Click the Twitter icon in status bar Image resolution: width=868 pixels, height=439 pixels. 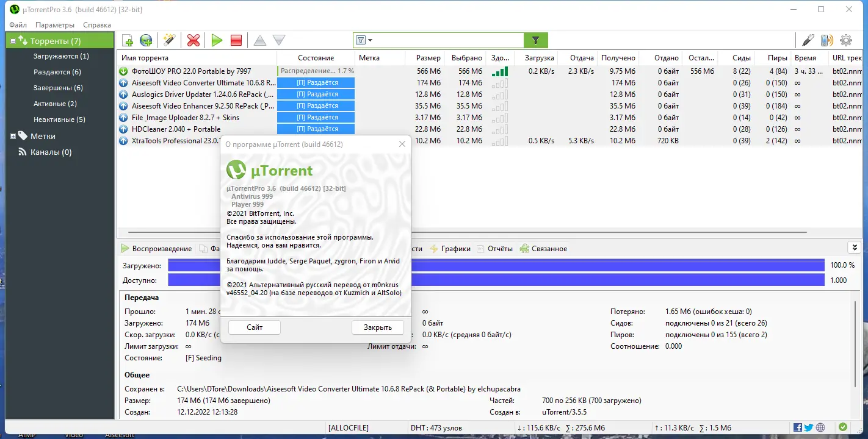(x=809, y=427)
